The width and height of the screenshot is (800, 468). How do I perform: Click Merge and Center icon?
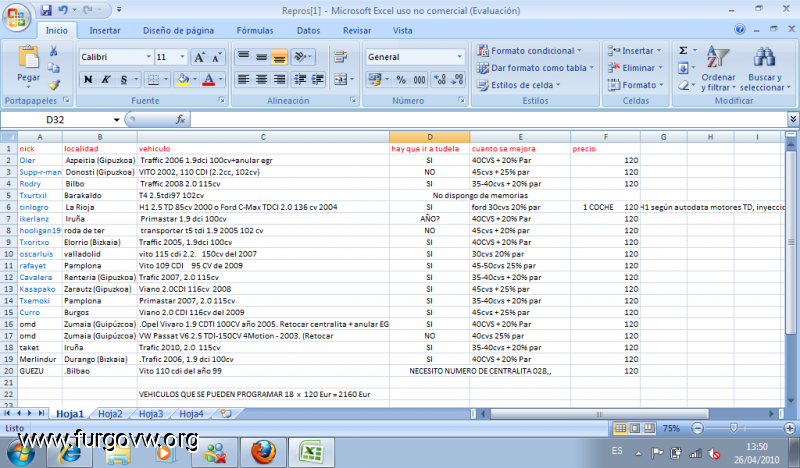tap(340, 79)
